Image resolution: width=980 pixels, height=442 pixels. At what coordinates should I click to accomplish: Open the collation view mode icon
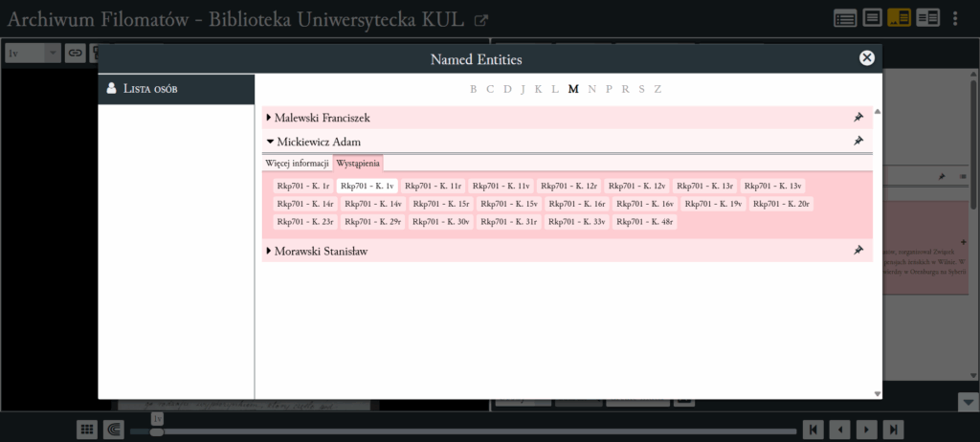844,17
